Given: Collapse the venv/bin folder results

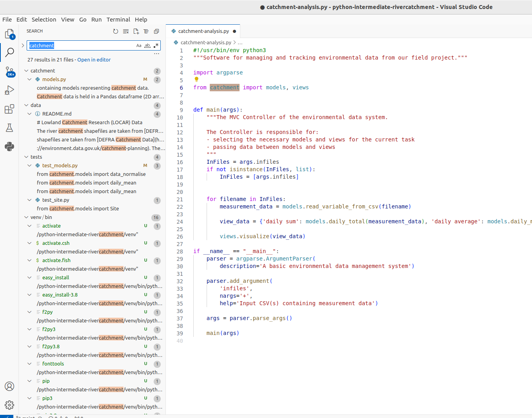Looking at the screenshot, I should pos(26,217).
